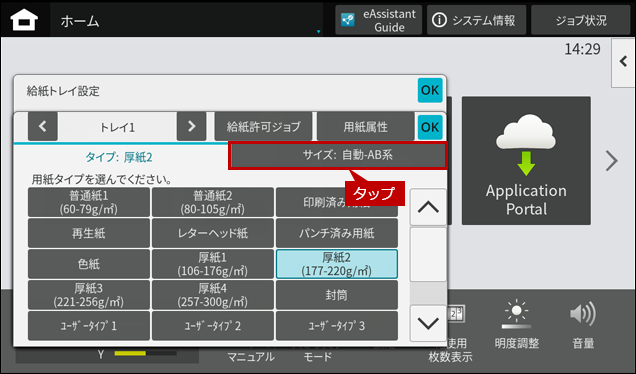636x374 pixels.
Task: Select ユーザータイプ3 paper type
Action: [x=337, y=326]
